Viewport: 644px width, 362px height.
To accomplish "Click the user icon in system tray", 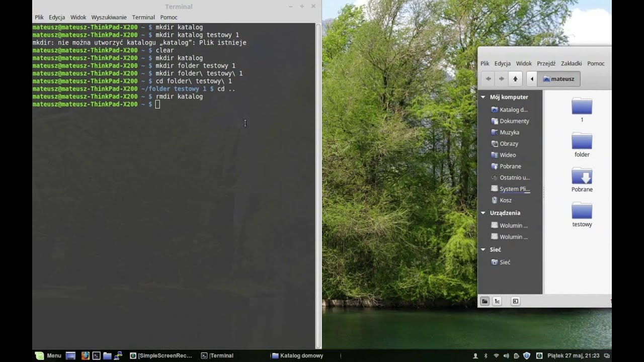I will pyautogui.click(x=475, y=355).
